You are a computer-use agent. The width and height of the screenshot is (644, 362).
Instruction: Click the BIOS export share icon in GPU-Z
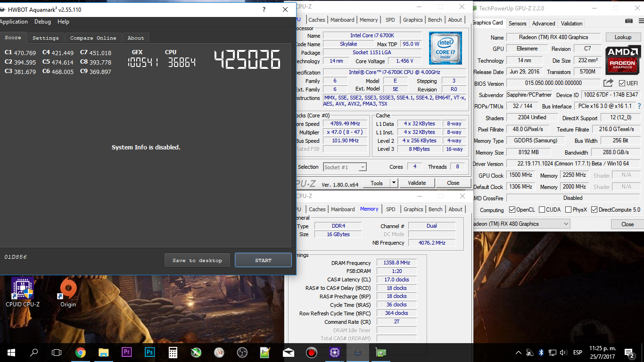609,83
